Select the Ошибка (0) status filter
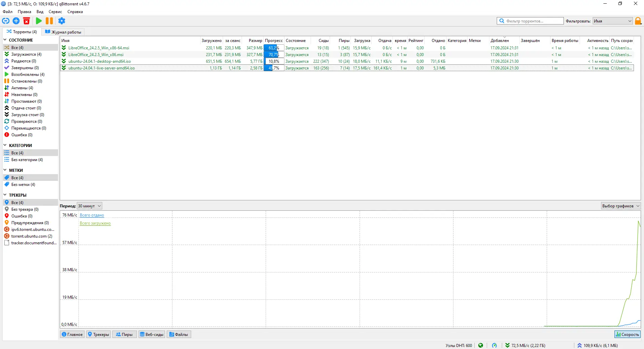 [x=31, y=135]
